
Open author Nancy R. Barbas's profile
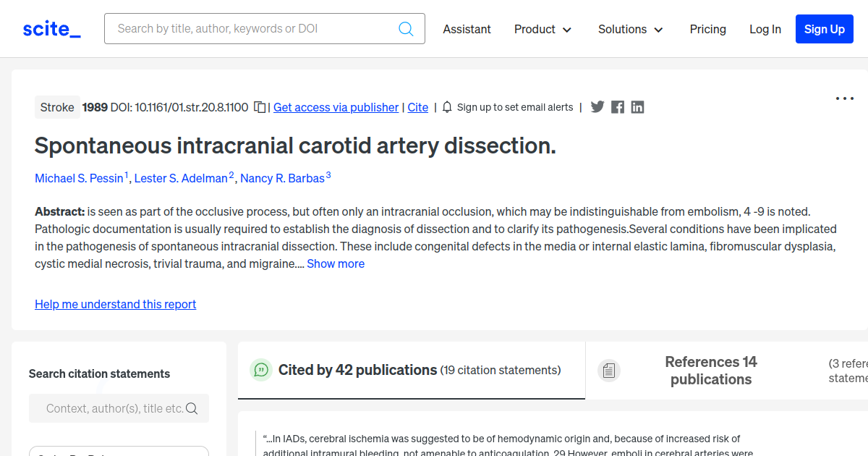point(283,178)
